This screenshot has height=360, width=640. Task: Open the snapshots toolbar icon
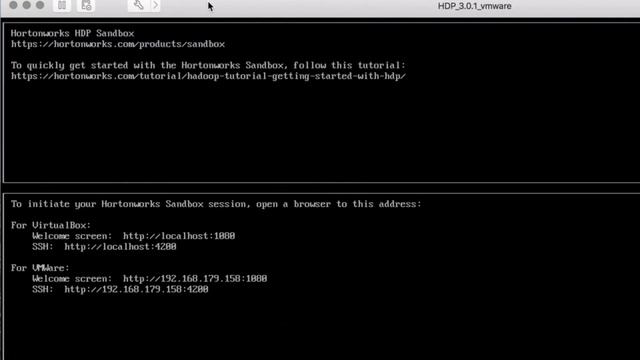(x=86, y=5)
